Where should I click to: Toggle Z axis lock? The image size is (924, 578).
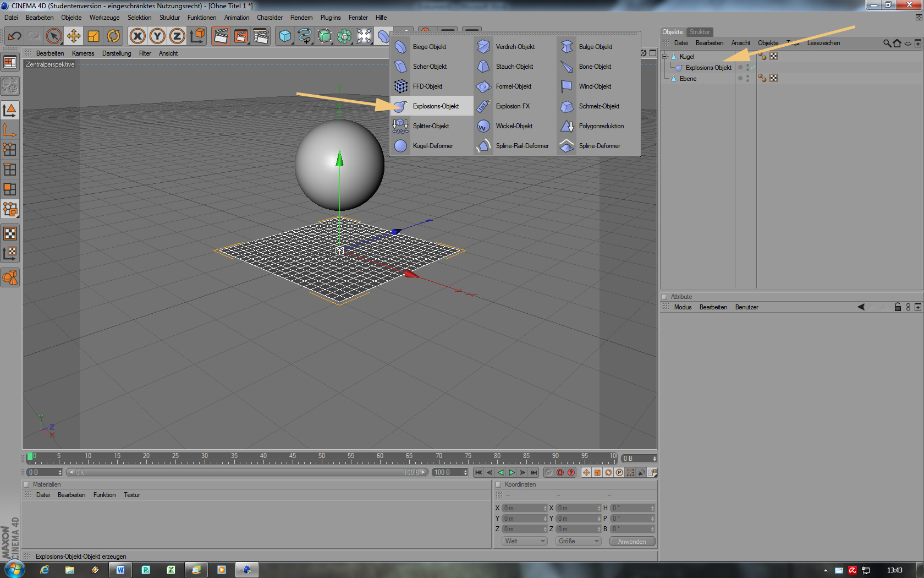coord(177,36)
